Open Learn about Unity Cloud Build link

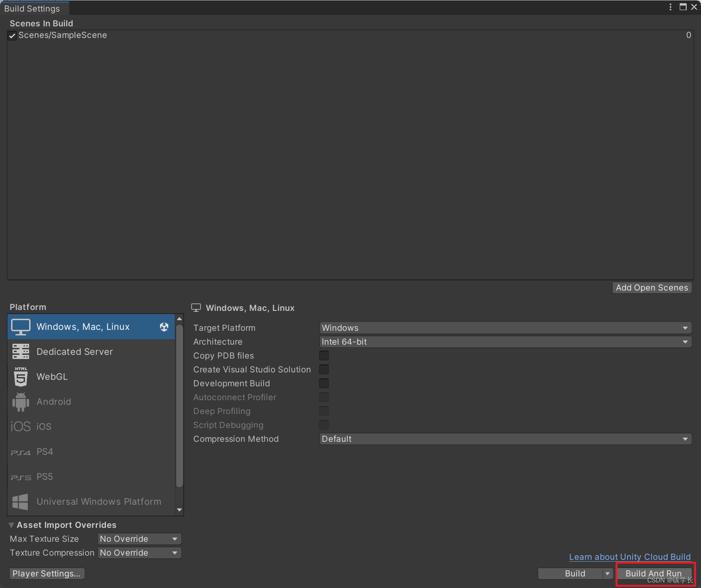click(630, 557)
